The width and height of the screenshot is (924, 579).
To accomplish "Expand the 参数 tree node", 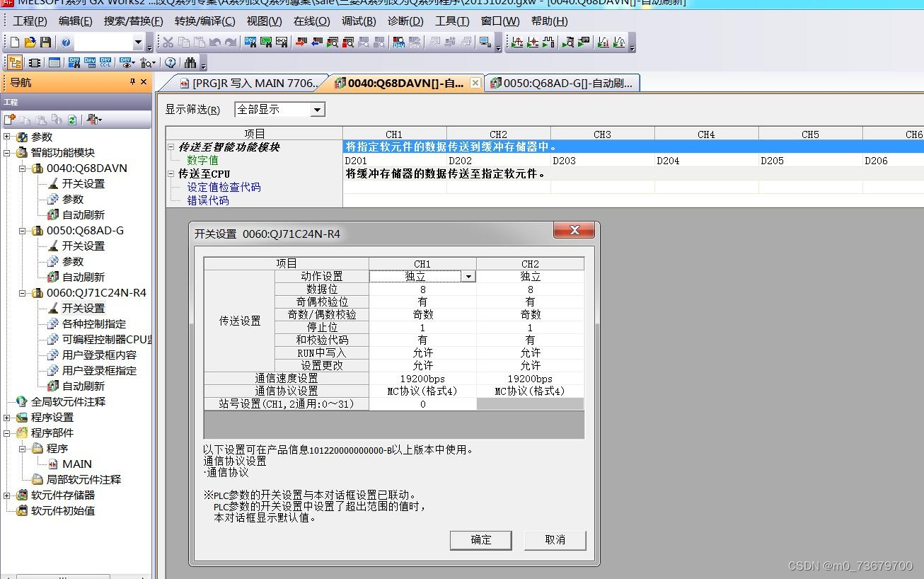I will pyautogui.click(x=7, y=137).
